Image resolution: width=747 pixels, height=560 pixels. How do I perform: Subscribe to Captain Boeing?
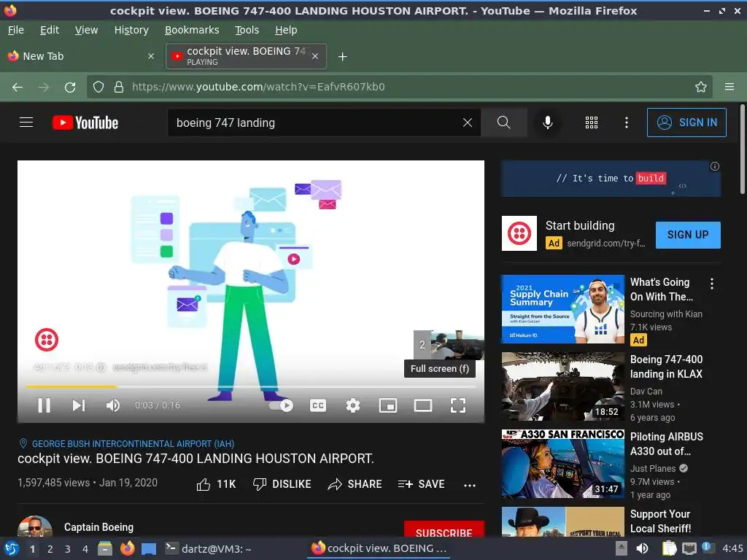click(x=444, y=530)
